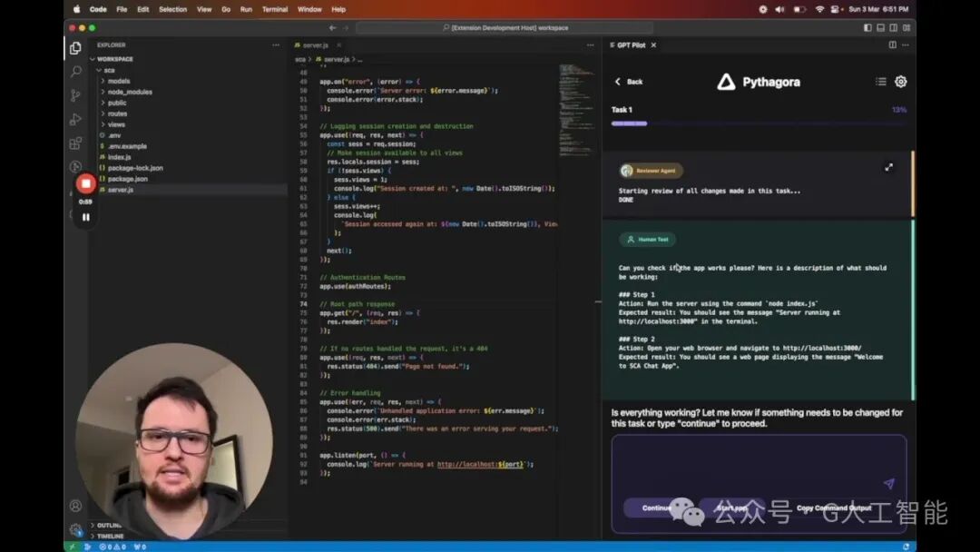Viewport: 980px width, 552px height.
Task: Expand the routes folder
Action: coord(117,113)
